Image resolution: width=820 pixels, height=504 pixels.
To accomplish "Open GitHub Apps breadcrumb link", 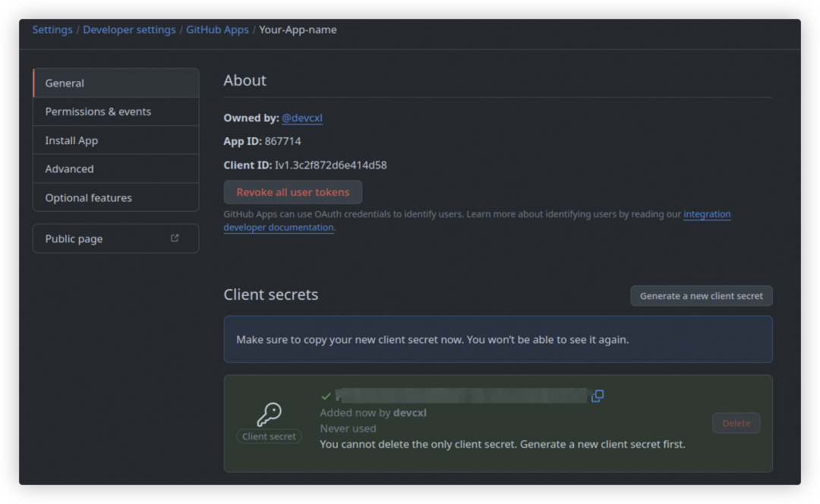I will [218, 30].
